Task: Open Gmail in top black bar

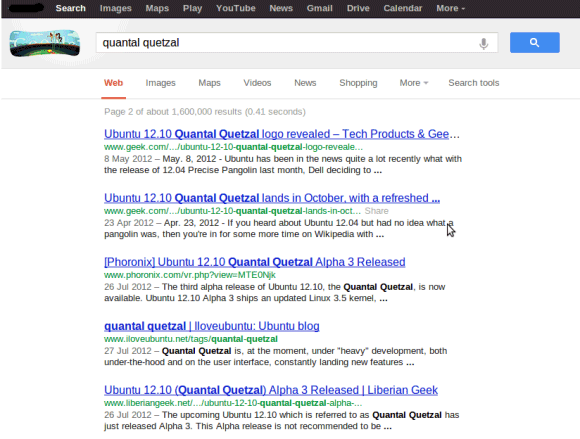Action: pyautogui.click(x=320, y=8)
